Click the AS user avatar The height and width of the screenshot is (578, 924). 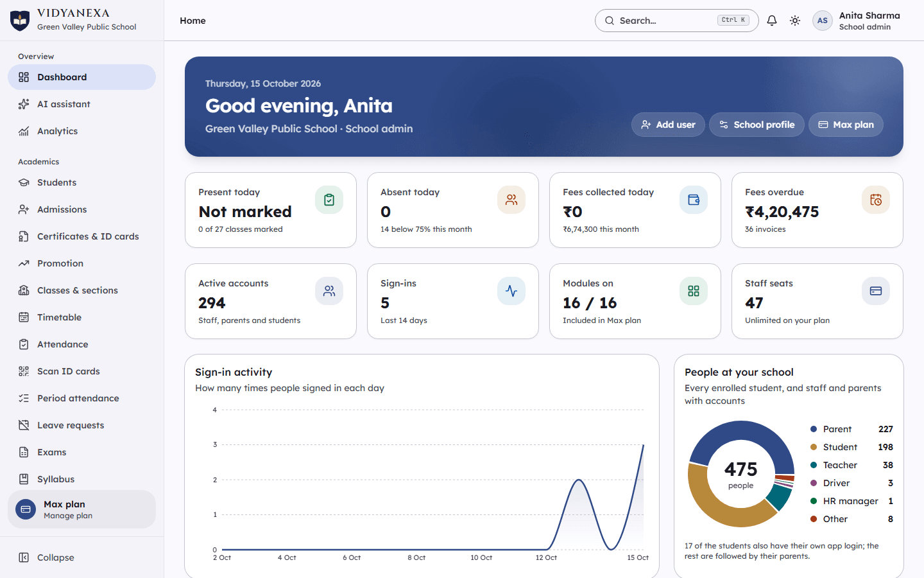(823, 21)
